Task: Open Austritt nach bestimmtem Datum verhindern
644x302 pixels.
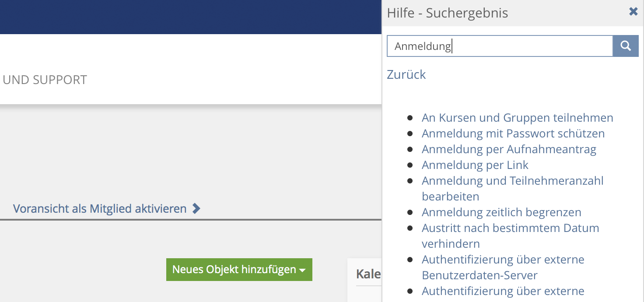Action: 510,228
